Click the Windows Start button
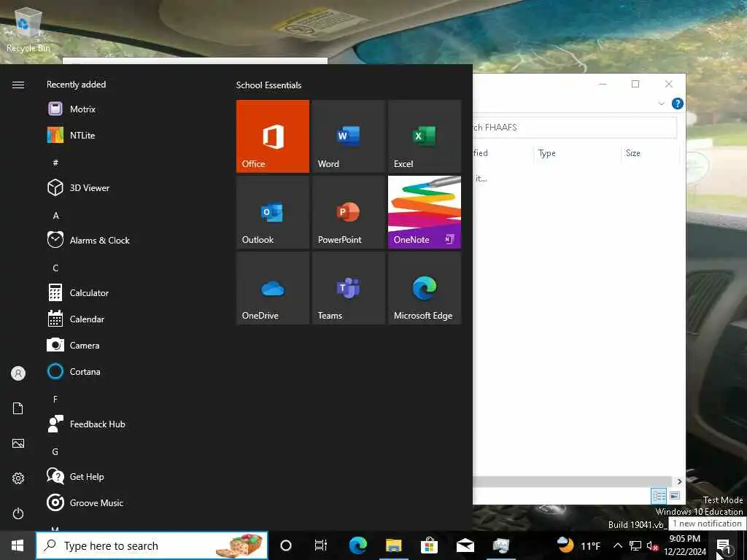Viewport: 747px width, 560px height. coord(18,545)
